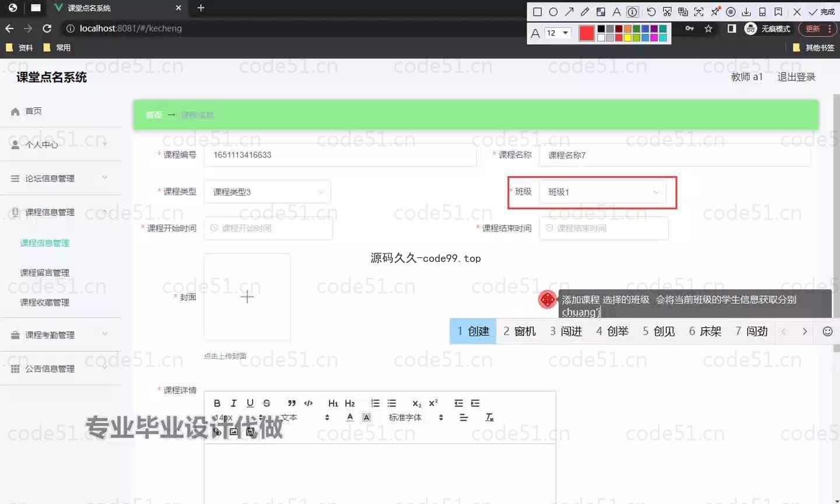Open the annotation font size dropdown
Image resolution: width=840 pixels, height=504 pixels.
point(557,33)
